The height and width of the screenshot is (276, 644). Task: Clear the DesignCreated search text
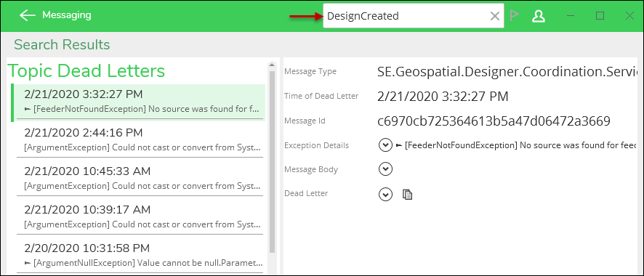[x=495, y=16]
